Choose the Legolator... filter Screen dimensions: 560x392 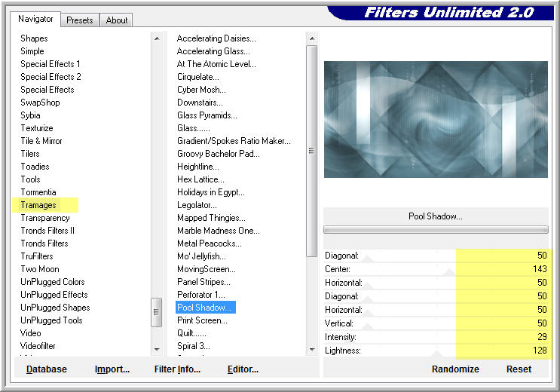pos(197,205)
